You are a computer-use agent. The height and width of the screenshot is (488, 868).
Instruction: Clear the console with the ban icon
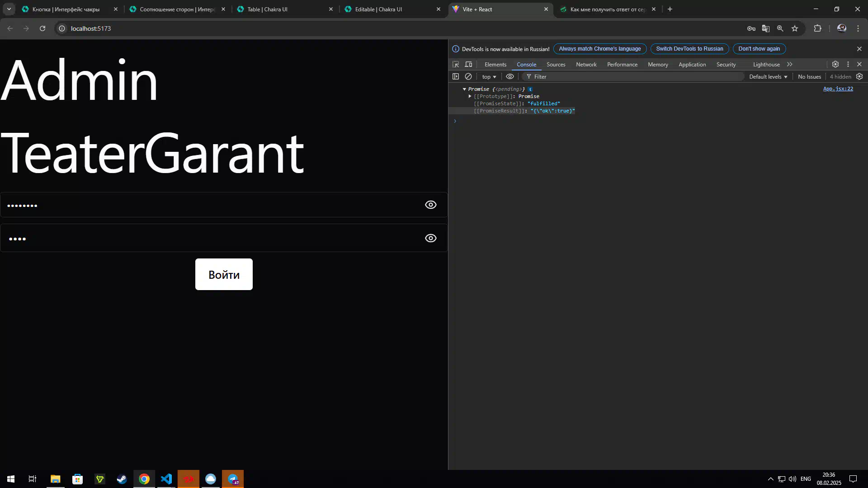(468, 76)
